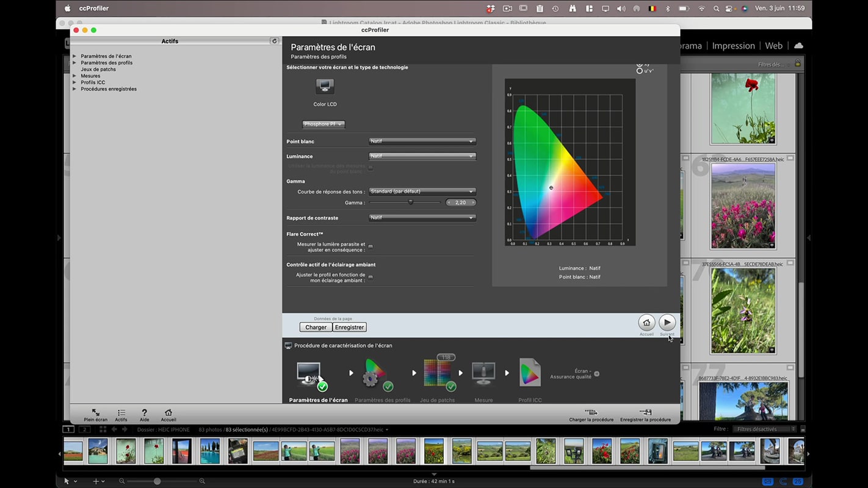Image resolution: width=868 pixels, height=488 pixels.
Task: Open the Rapport de contraste dropdown
Action: [x=422, y=217]
